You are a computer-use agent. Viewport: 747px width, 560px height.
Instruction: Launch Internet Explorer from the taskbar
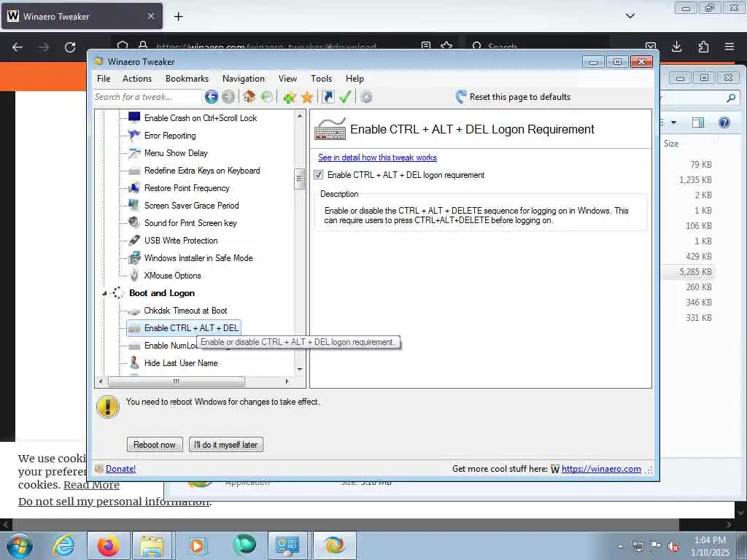pyautogui.click(x=63, y=545)
